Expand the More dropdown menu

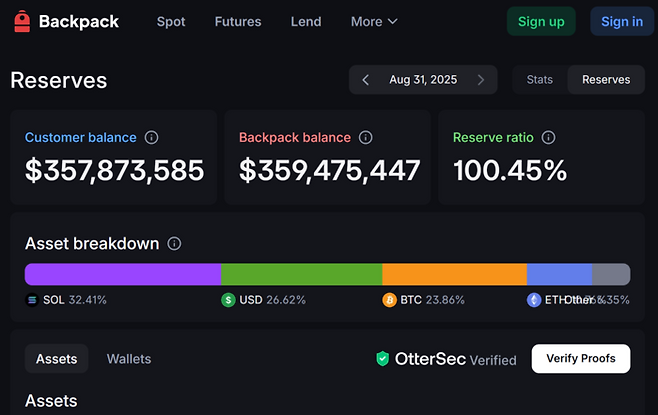click(374, 21)
